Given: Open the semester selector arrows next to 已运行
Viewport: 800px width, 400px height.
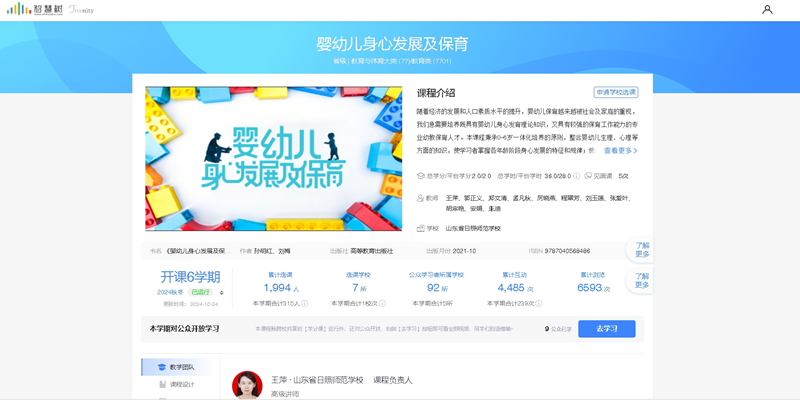Looking at the screenshot, I should (221, 292).
